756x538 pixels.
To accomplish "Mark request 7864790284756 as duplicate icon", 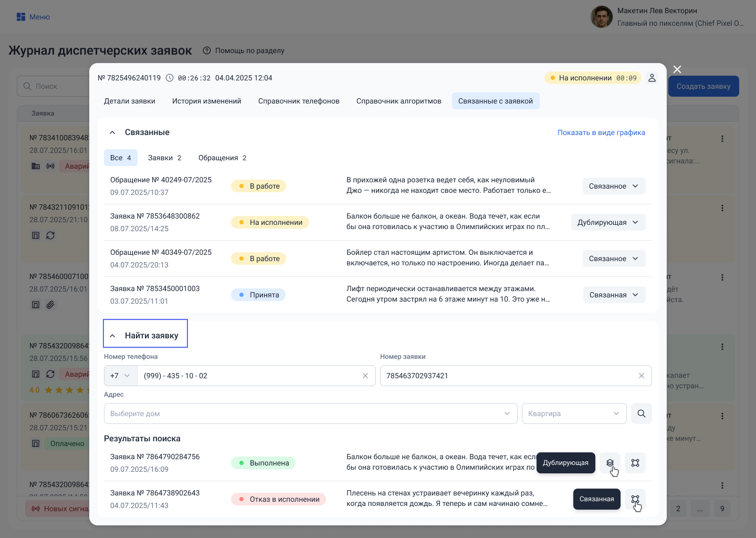I will point(610,463).
